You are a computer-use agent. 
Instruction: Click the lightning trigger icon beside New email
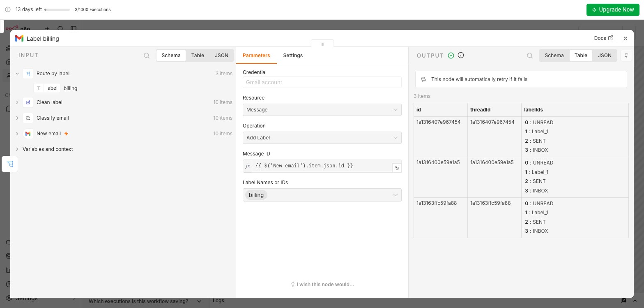(x=66, y=134)
